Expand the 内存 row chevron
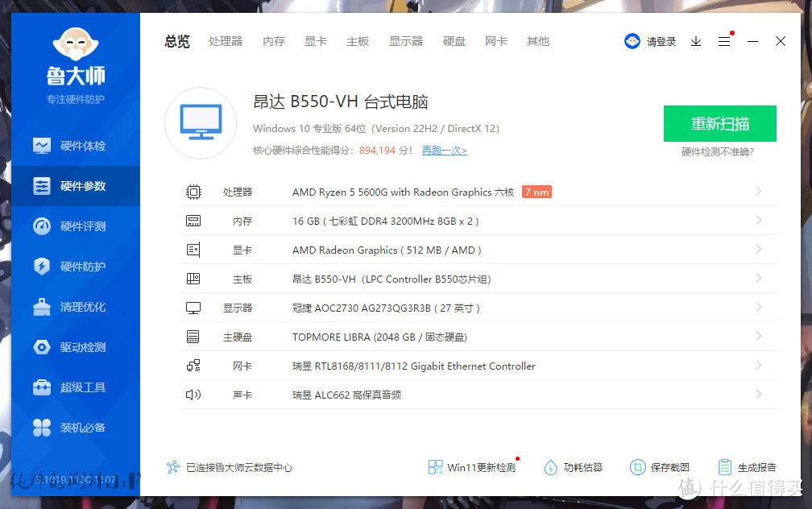Image resolution: width=812 pixels, height=509 pixels. coord(759,220)
